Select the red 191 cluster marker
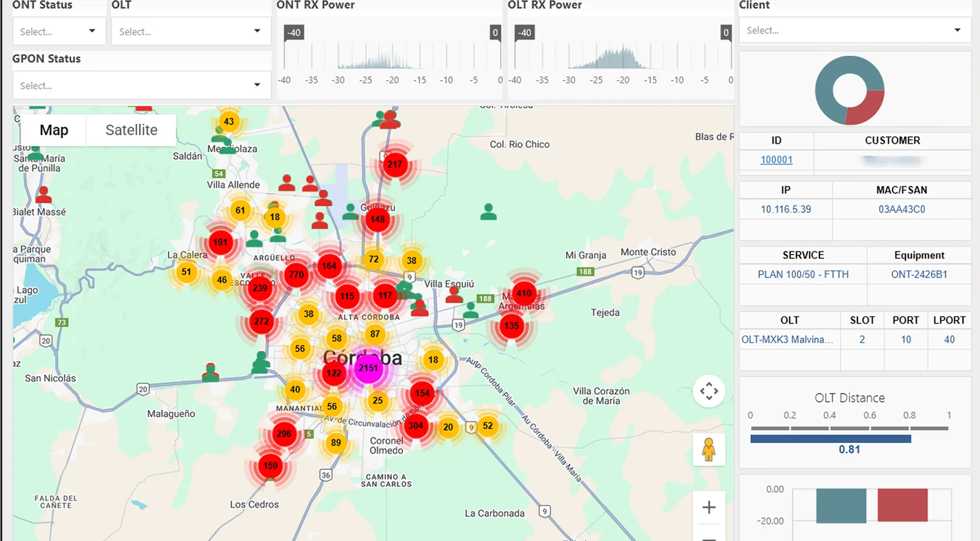The image size is (980, 541). click(x=221, y=242)
